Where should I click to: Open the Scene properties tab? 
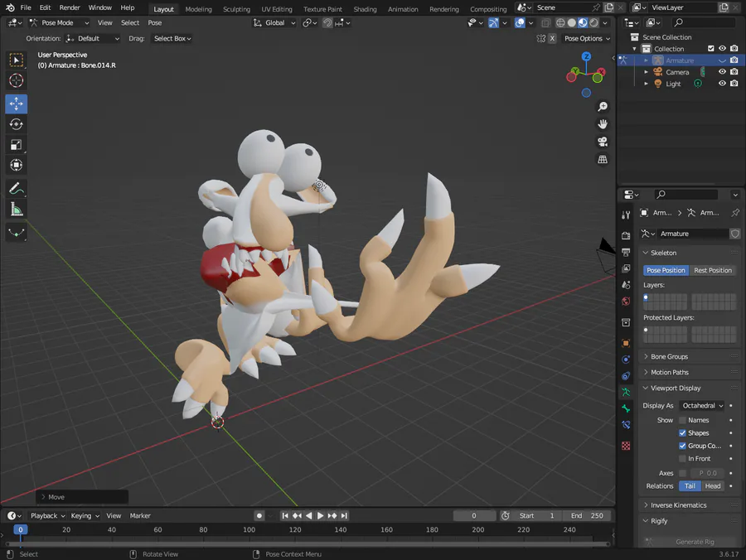(x=626, y=285)
